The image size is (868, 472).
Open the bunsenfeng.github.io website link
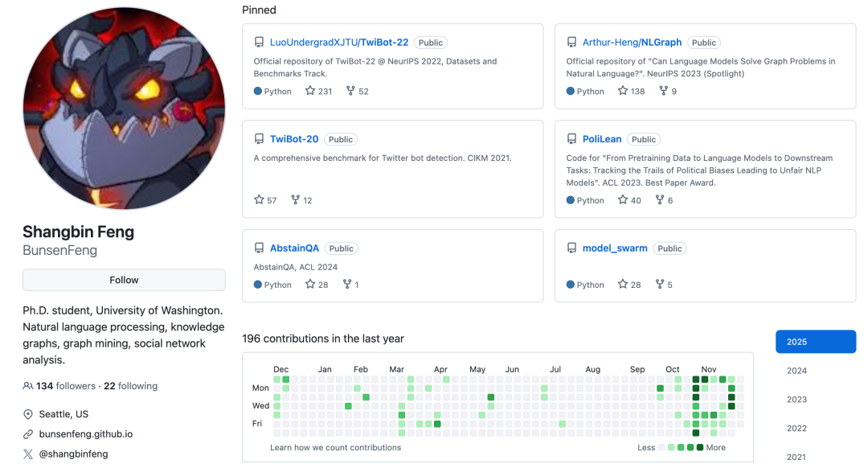pos(86,434)
